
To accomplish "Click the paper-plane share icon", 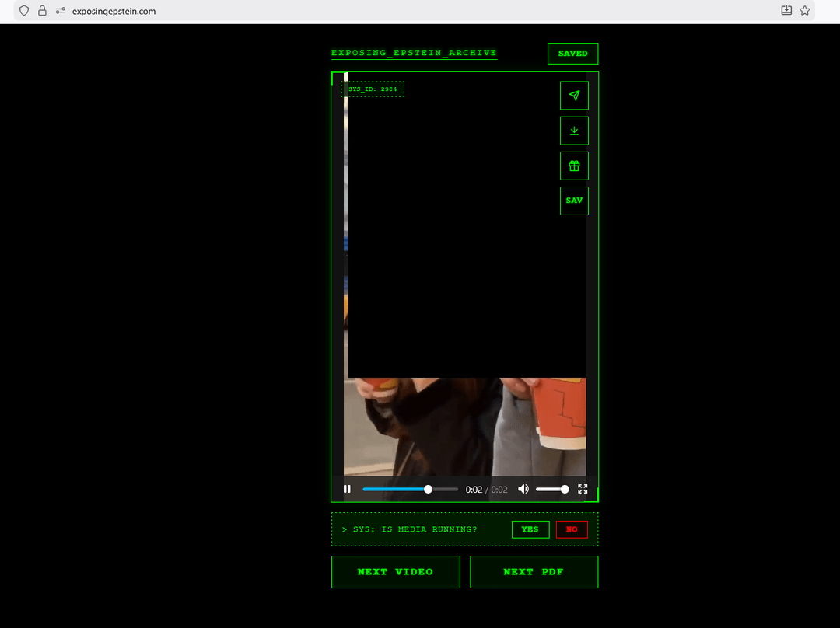I will (574, 96).
